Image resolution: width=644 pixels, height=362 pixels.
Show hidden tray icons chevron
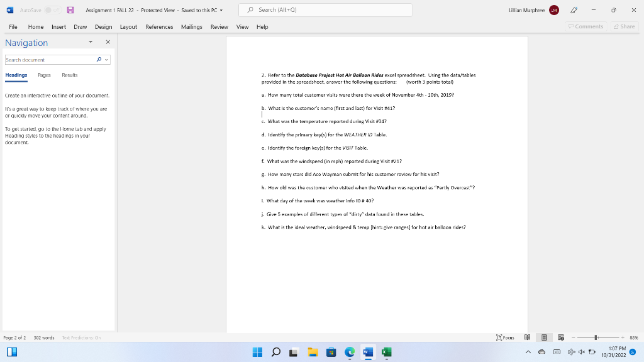528,352
